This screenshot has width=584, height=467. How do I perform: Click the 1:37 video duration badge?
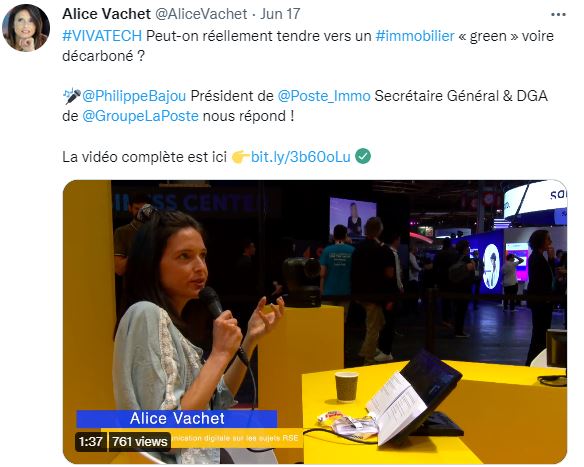(91, 442)
